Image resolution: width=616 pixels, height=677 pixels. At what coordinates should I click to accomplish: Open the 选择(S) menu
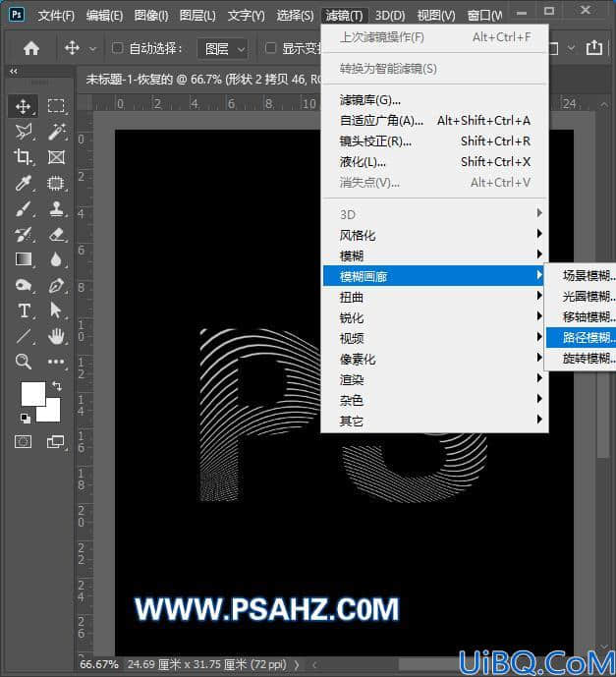(295, 16)
